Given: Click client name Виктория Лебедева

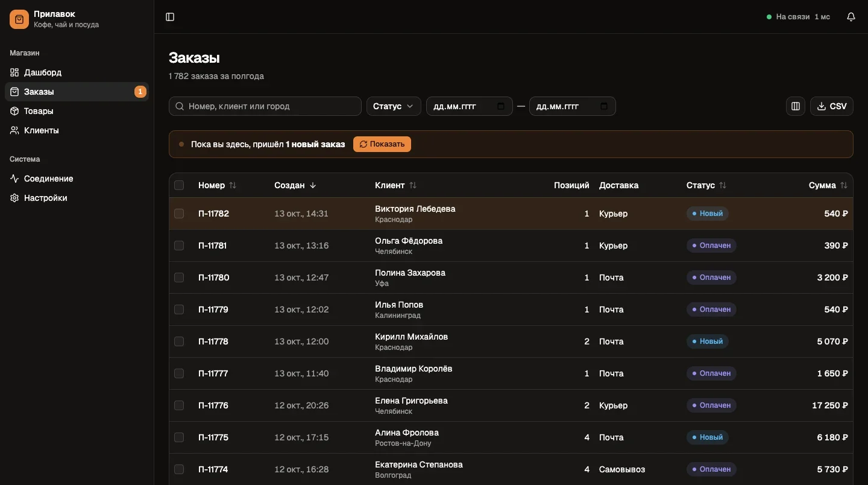Looking at the screenshot, I should coord(415,209).
